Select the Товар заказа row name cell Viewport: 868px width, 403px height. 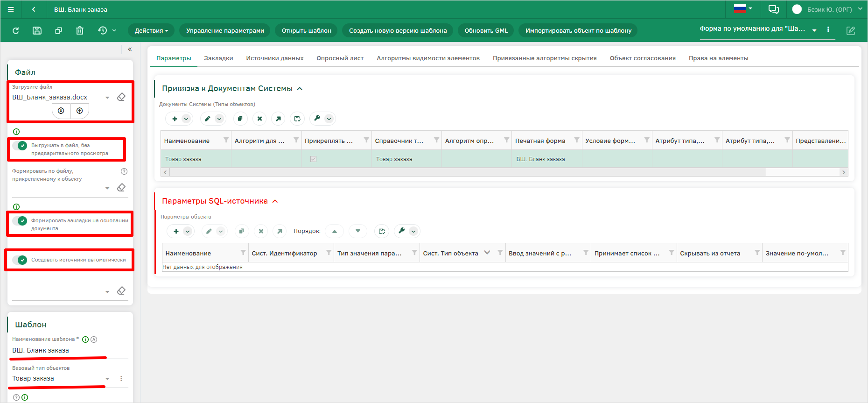click(196, 159)
